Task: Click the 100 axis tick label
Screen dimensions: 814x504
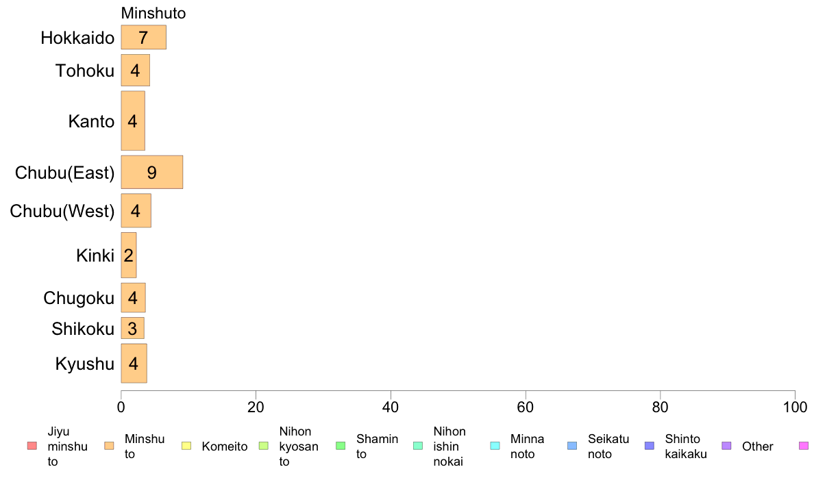Action: point(795,407)
